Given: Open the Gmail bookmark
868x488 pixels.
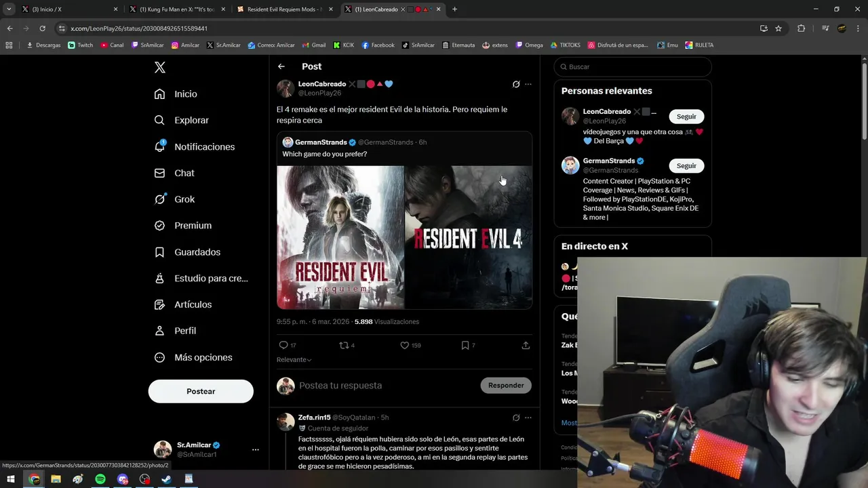Looking at the screenshot, I should [x=313, y=45].
